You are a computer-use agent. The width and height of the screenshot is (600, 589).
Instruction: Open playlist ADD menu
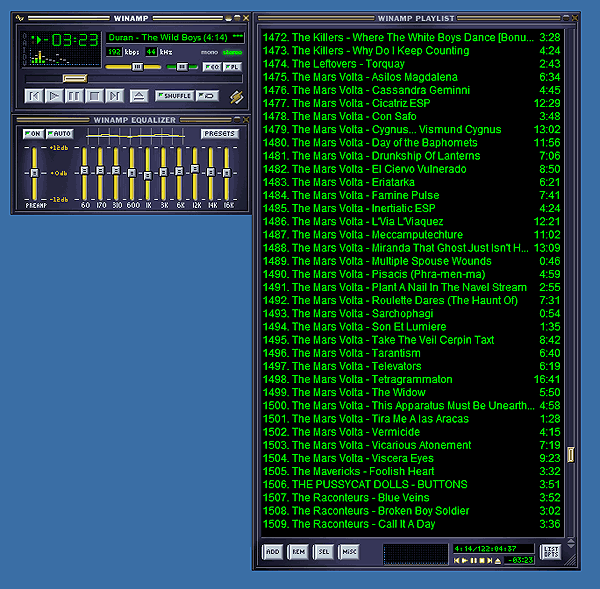[x=273, y=551]
